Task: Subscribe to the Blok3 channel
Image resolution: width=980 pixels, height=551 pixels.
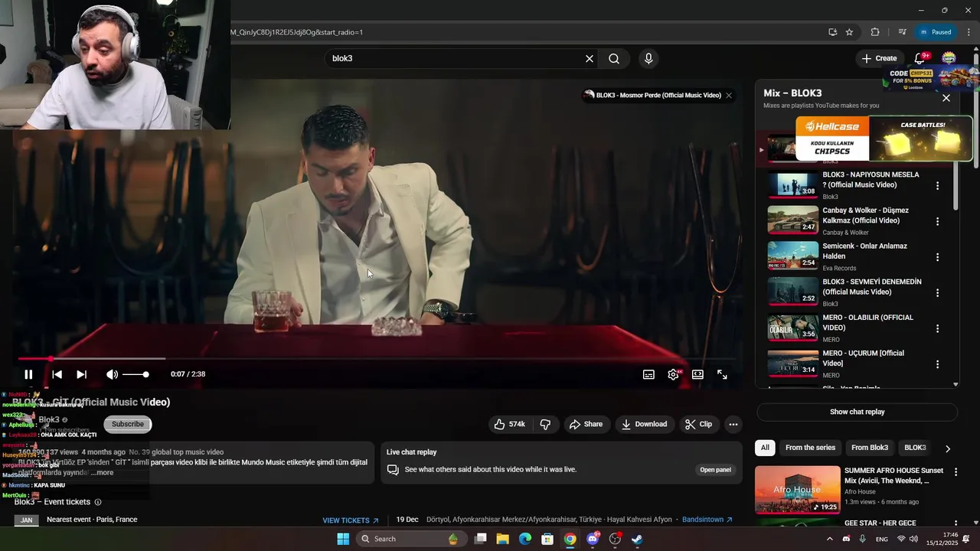Action: [x=128, y=424]
